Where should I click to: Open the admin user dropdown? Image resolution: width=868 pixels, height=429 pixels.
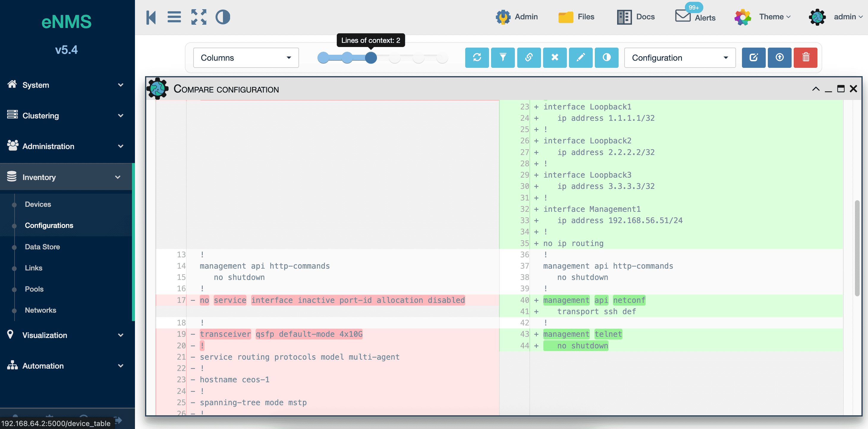tap(836, 17)
